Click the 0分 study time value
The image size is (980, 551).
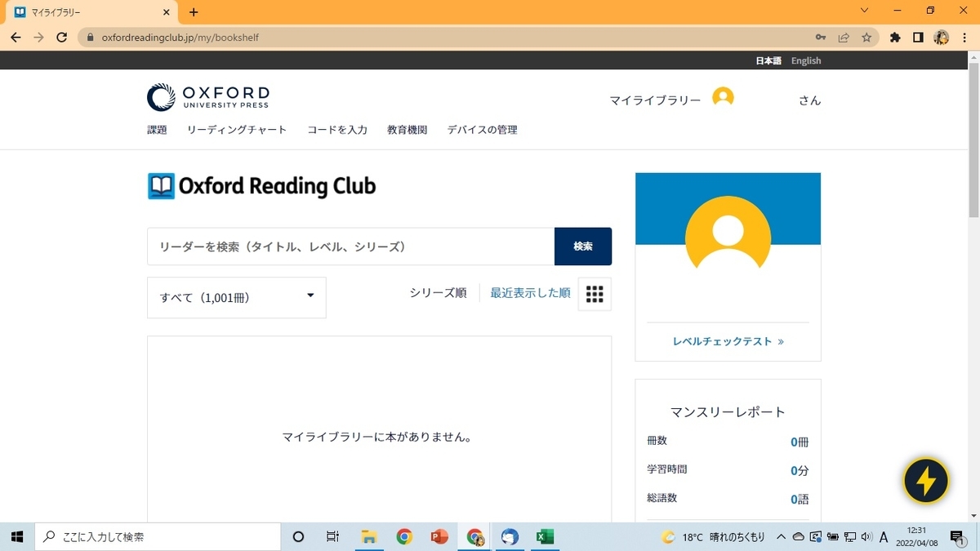click(x=800, y=471)
